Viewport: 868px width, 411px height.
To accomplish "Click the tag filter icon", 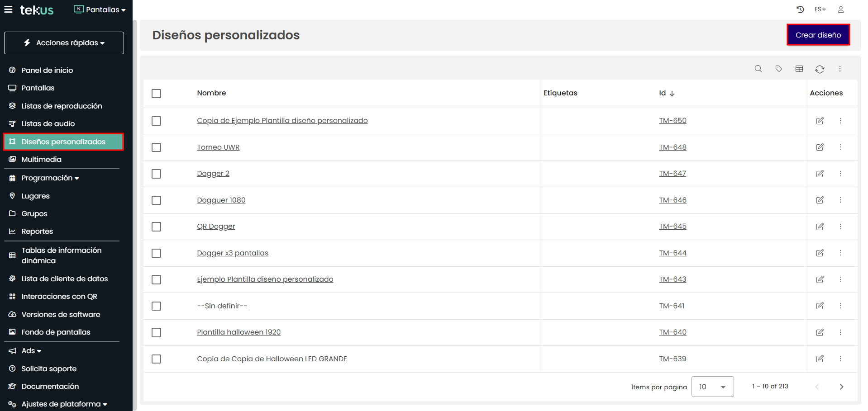I will (x=779, y=69).
